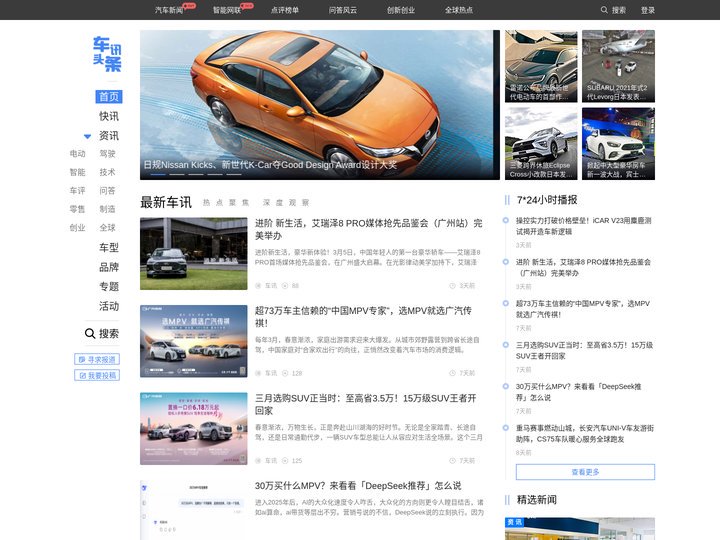Collapse the 资讯 arrow in sidebar
Image resolution: width=720 pixels, height=540 pixels.
tap(87, 136)
